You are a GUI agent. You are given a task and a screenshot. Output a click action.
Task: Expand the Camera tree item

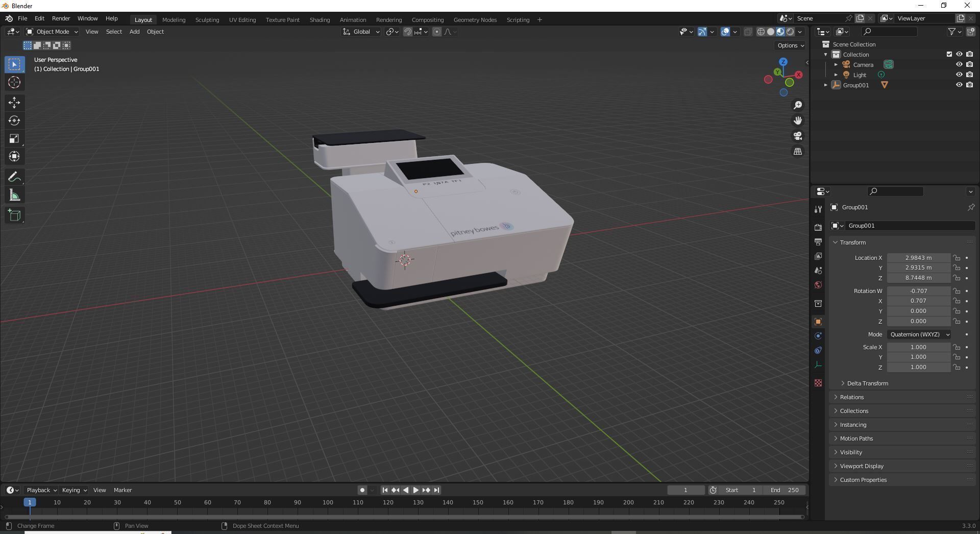click(836, 65)
